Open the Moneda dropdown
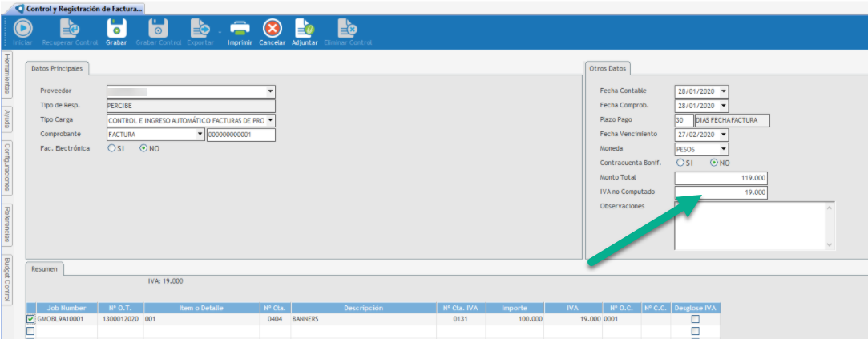The width and height of the screenshot is (868, 339). coord(723,149)
